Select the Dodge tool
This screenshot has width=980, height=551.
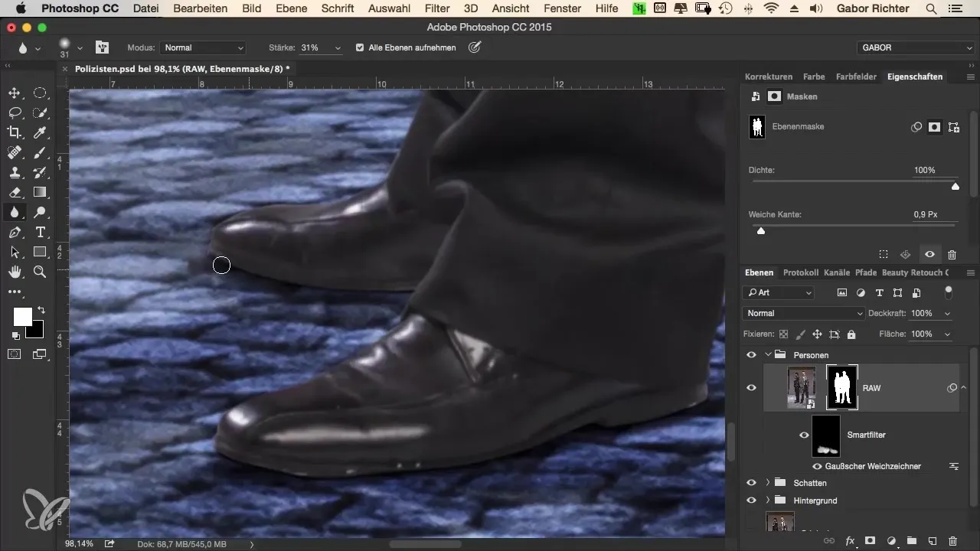point(40,212)
